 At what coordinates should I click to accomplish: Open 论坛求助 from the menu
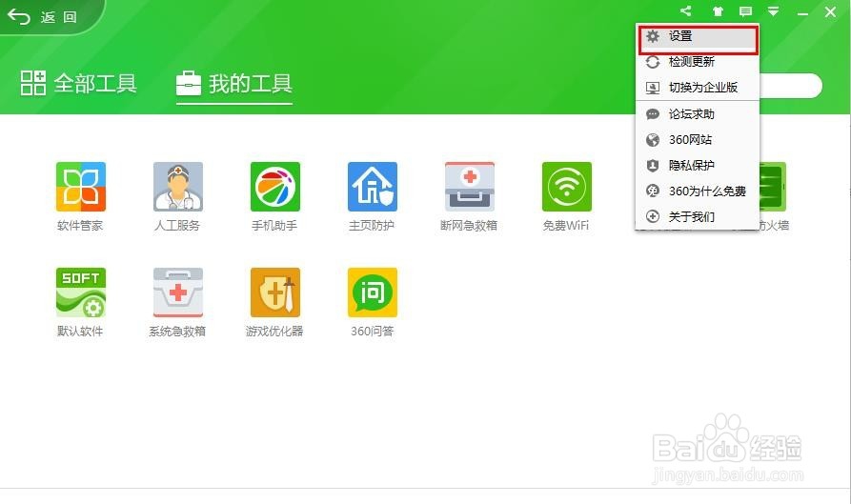click(x=698, y=114)
